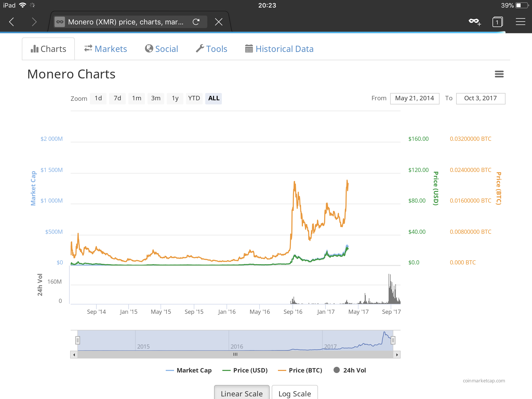
Task: Set zoom to 1m
Action: click(x=137, y=98)
